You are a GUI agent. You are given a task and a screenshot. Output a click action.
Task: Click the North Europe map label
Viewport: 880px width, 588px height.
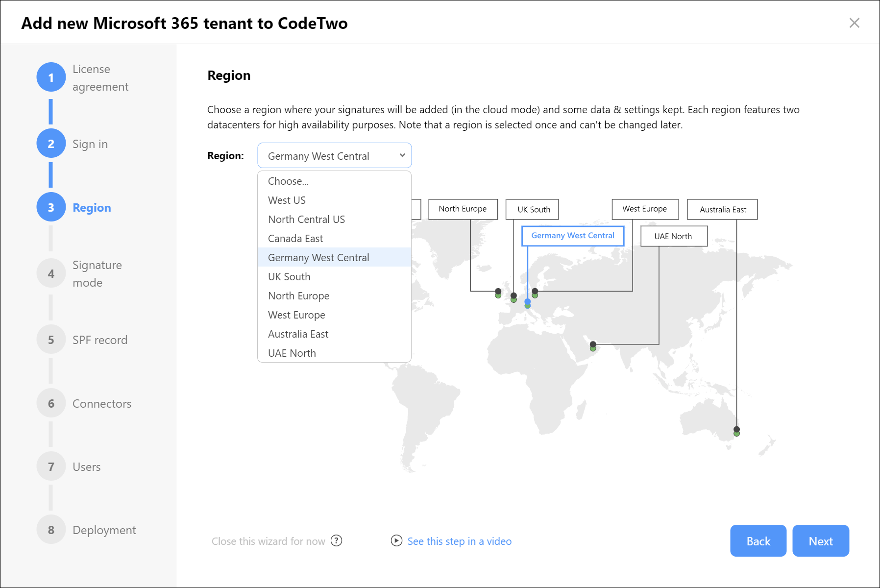click(463, 209)
